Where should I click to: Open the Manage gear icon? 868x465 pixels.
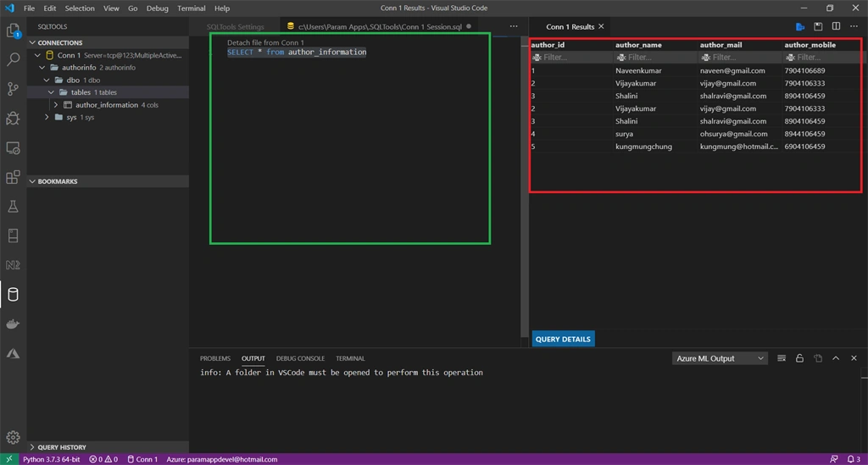coord(13,437)
